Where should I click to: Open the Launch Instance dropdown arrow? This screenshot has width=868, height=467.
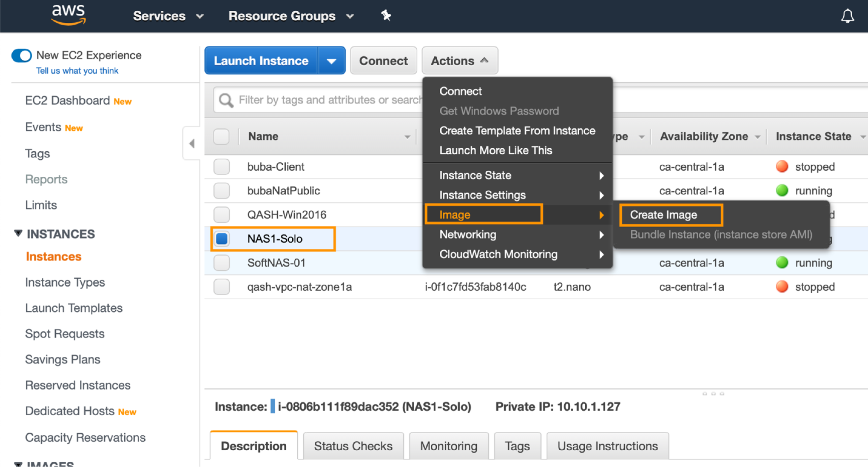331,61
